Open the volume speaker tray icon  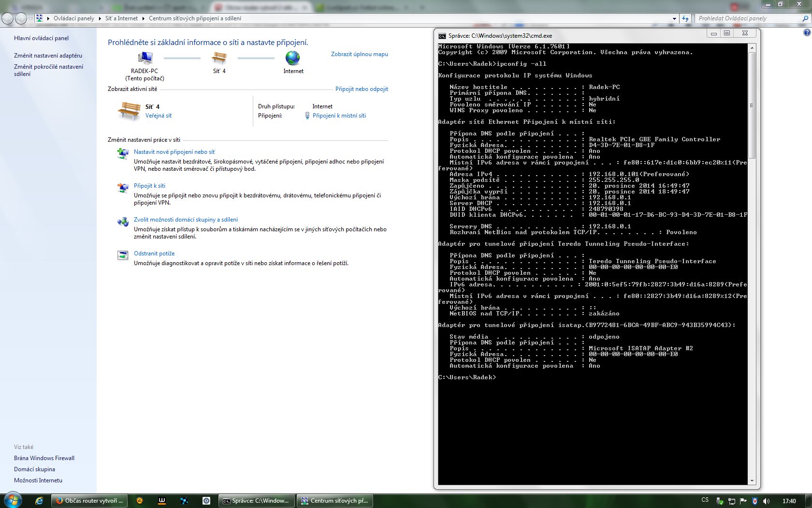(x=766, y=501)
